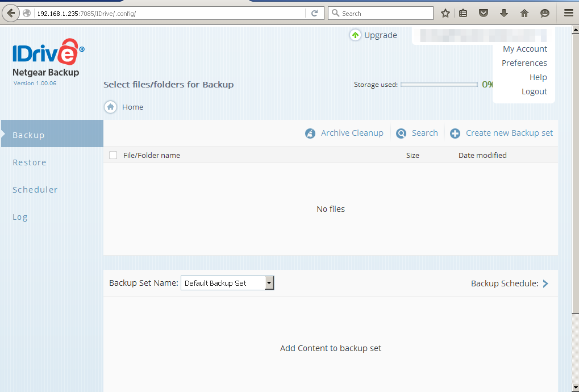Click inside the browser address bar
Image resolution: width=579 pixels, height=392 pixels.
click(x=170, y=12)
